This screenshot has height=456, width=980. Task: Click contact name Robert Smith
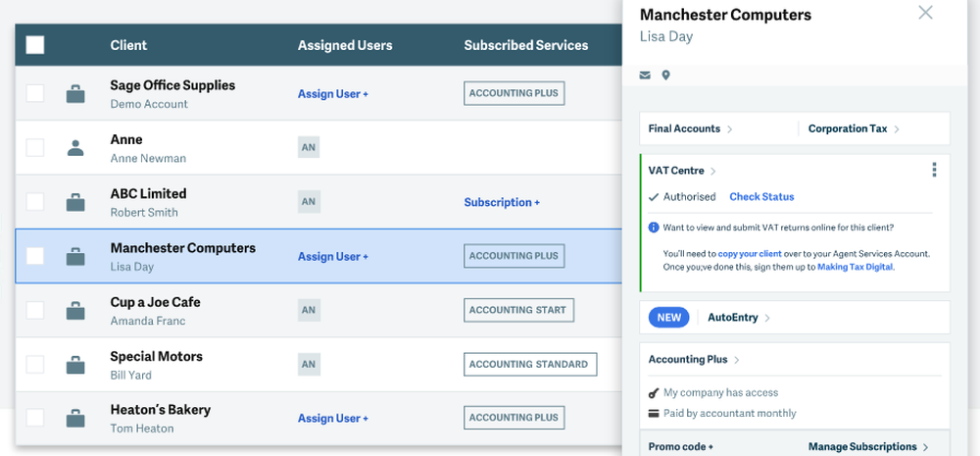click(x=144, y=213)
